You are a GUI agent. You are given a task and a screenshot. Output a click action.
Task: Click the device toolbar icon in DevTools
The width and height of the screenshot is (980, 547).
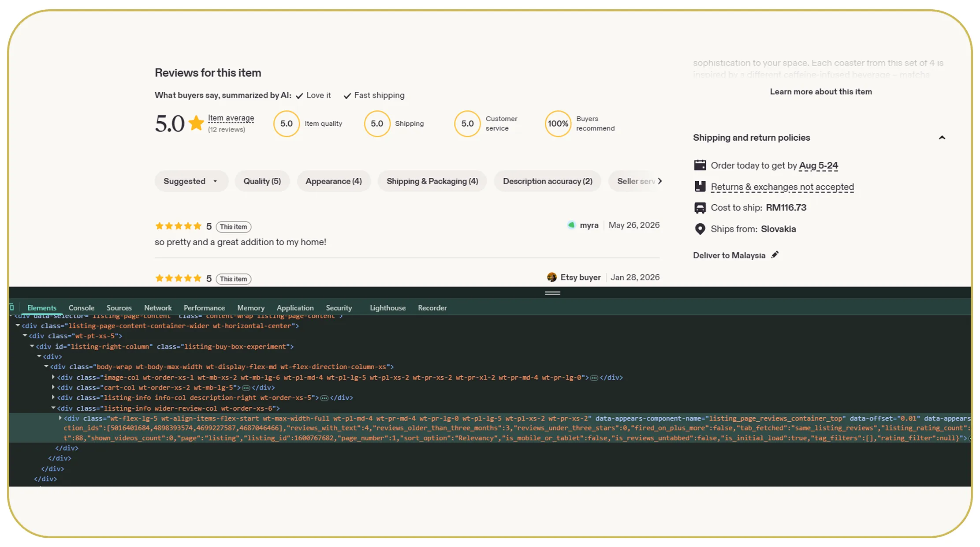coord(12,307)
